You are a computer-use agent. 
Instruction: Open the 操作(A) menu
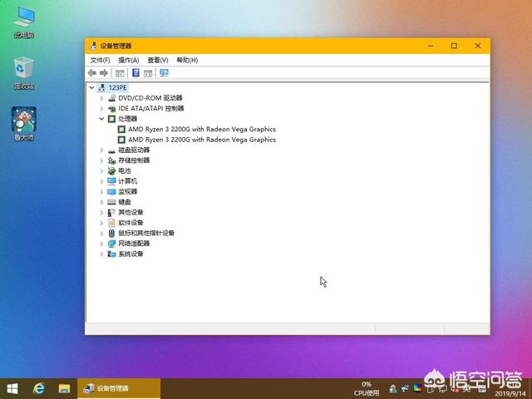point(128,60)
